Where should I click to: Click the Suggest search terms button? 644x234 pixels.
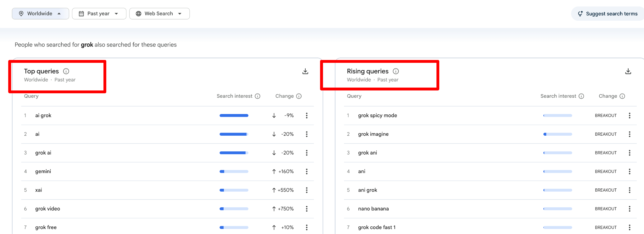click(608, 14)
